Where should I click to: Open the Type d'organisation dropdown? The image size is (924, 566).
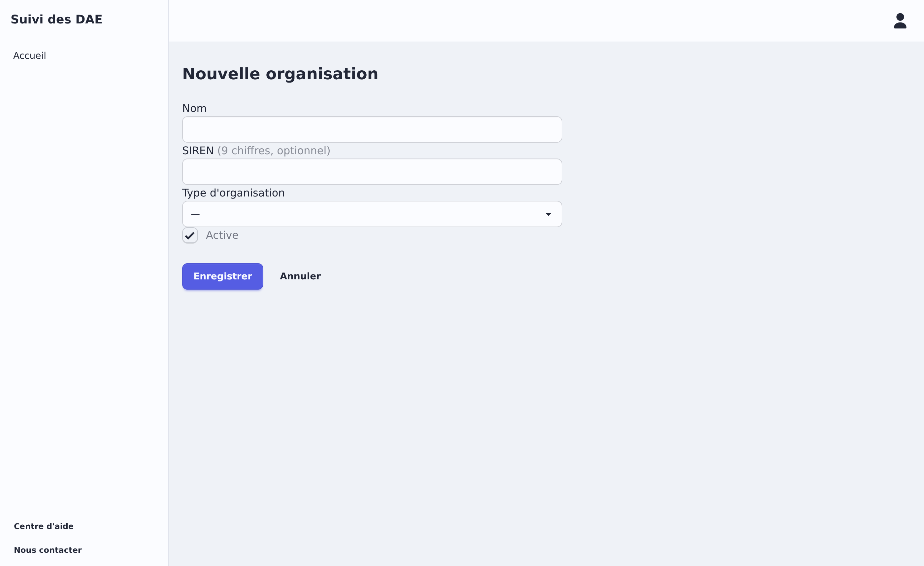click(x=372, y=214)
